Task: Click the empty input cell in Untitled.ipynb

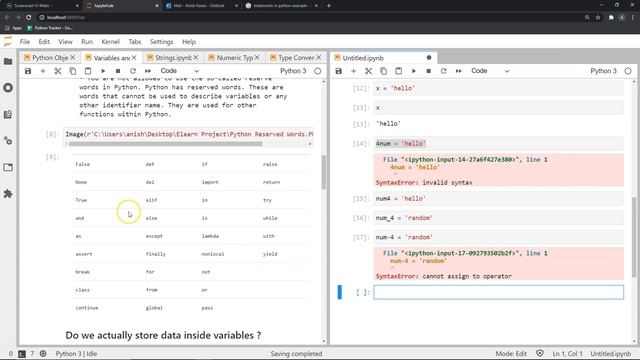Action: point(499,292)
